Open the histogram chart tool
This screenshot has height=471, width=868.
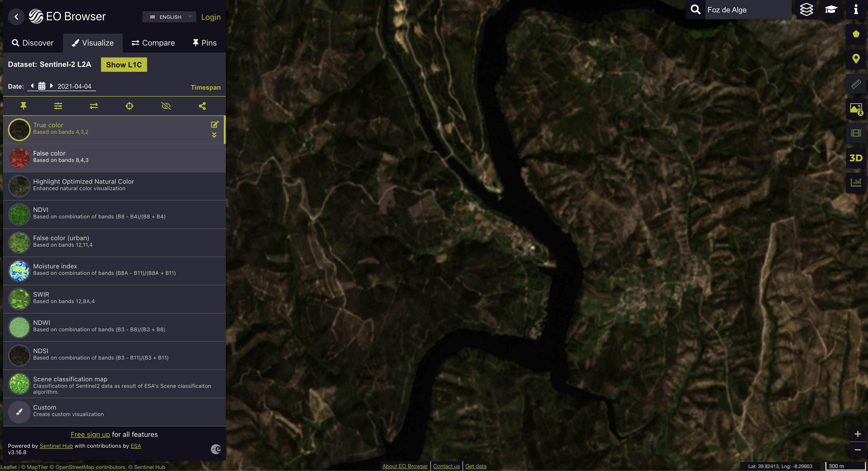[x=856, y=183]
